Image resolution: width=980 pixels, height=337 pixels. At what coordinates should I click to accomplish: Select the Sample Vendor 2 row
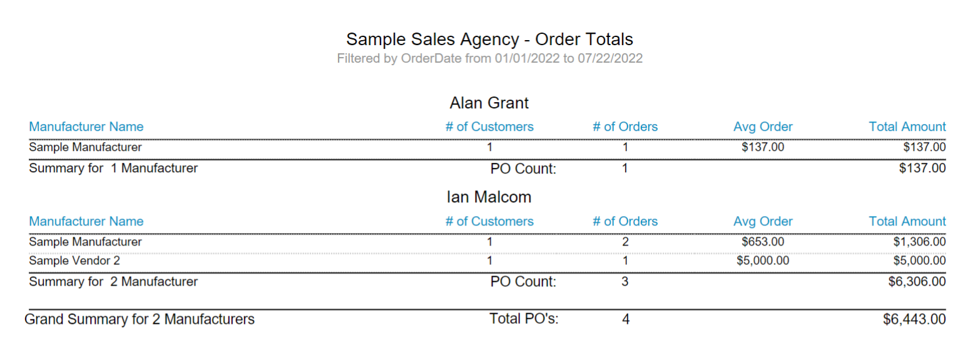point(487,260)
